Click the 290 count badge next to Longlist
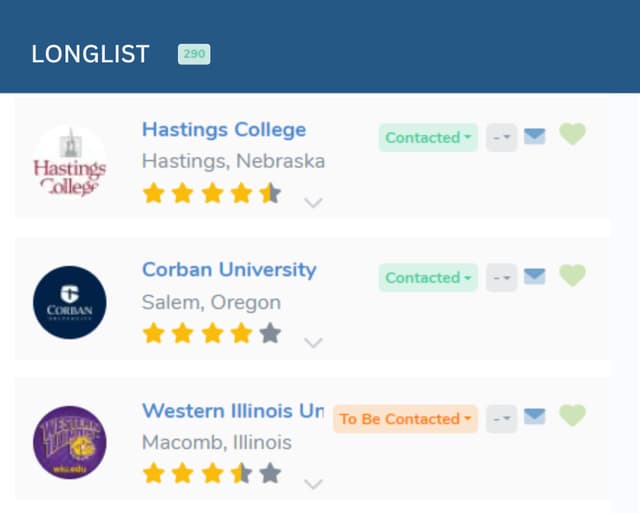The height and width of the screenshot is (513, 640). click(194, 54)
